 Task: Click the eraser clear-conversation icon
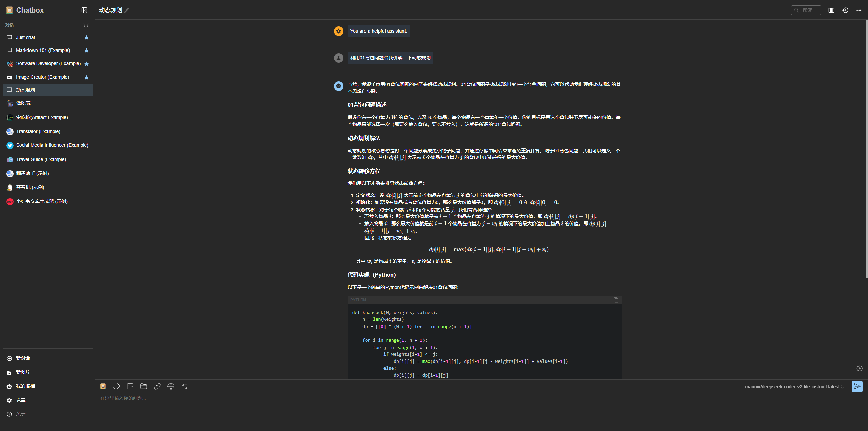[x=117, y=386]
